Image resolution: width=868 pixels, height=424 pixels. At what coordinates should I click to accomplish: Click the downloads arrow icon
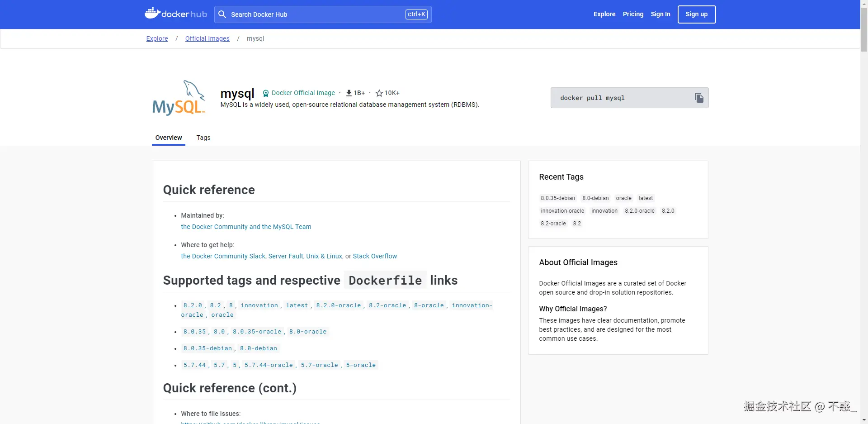click(349, 93)
